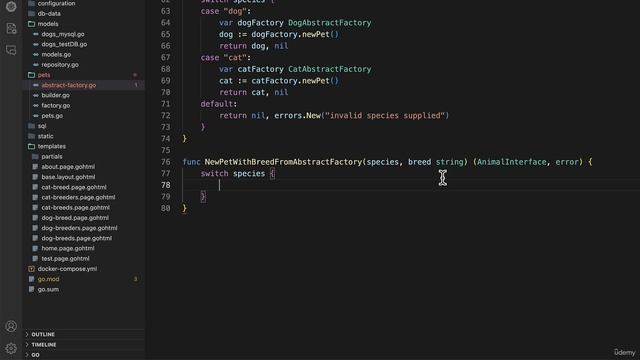Open dog-breed.page.gohtml template
This screenshot has width=640, height=360.
75,218
